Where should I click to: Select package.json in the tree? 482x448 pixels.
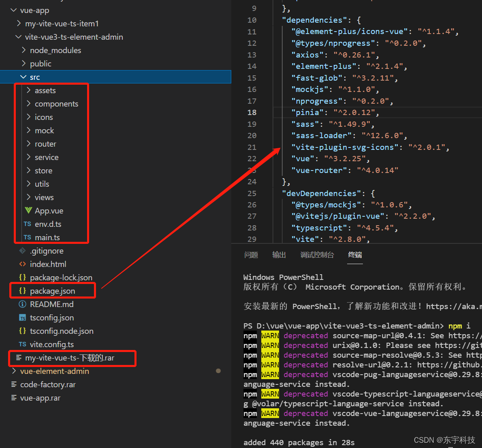[x=53, y=291]
